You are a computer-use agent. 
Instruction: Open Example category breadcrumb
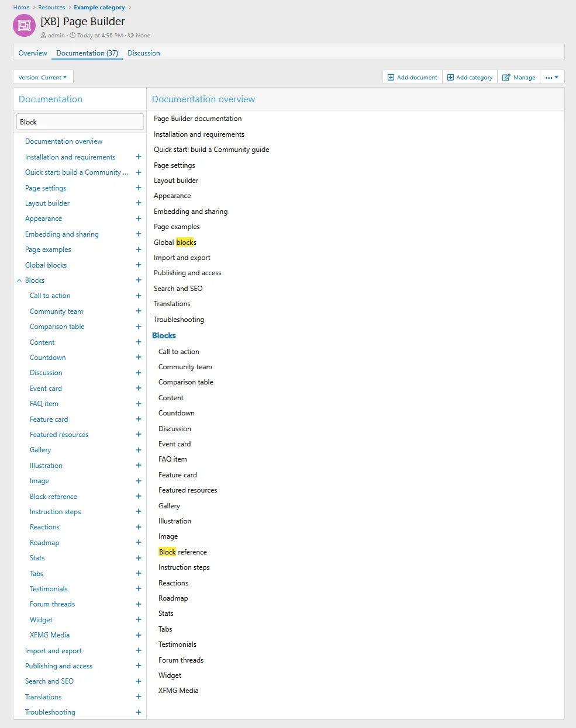(x=99, y=8)
